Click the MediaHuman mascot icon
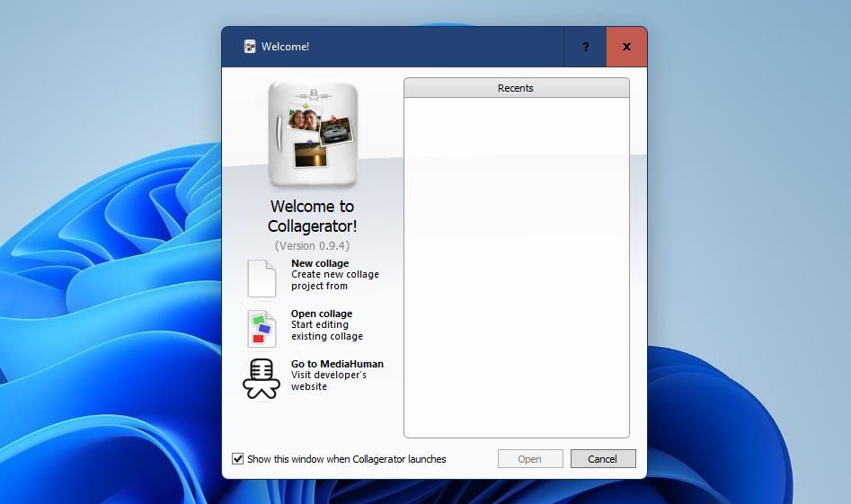 262,379
